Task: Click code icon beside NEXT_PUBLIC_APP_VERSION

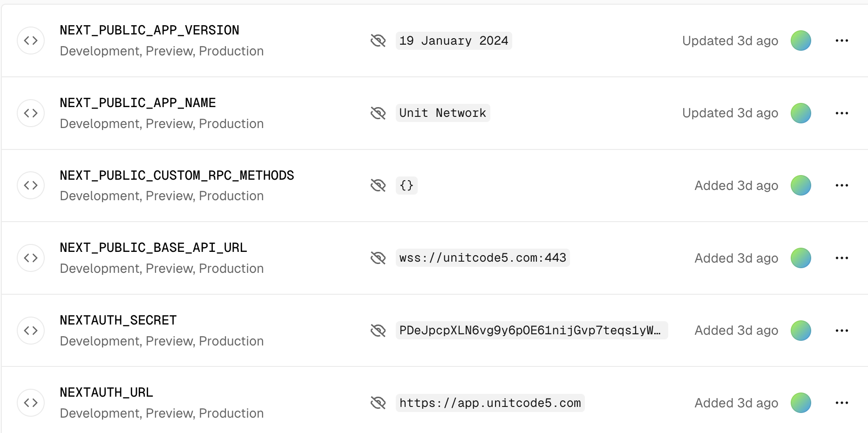Action: coord(31,41)
